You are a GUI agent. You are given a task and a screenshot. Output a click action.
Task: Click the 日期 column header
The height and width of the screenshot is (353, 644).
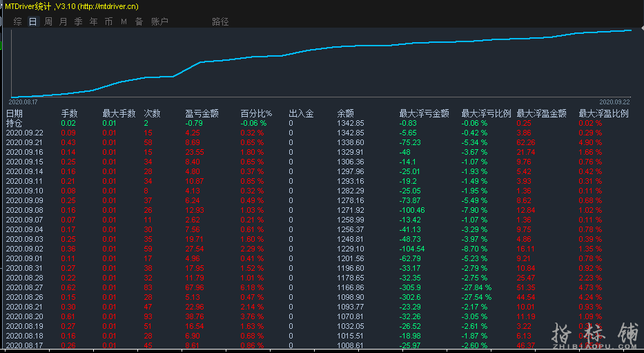pyautogui.click(x=14, y=113)
